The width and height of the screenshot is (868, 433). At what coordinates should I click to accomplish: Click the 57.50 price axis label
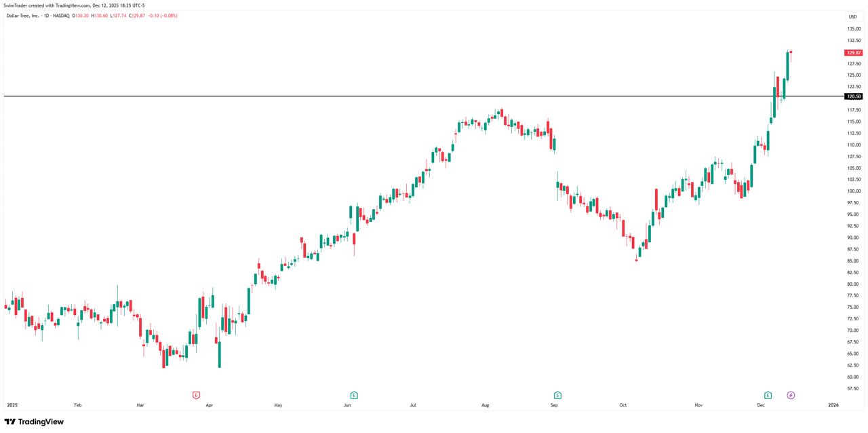[x=854, y=389]
